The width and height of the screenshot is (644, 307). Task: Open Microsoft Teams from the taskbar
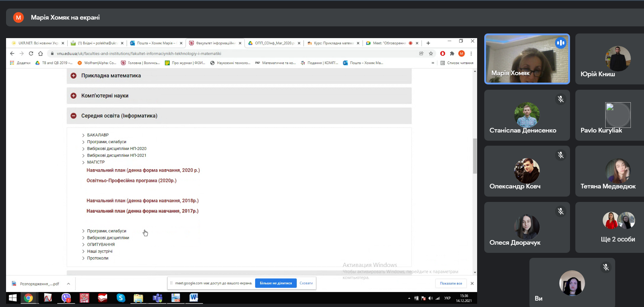pyautogui.click(x=157, y=298)
